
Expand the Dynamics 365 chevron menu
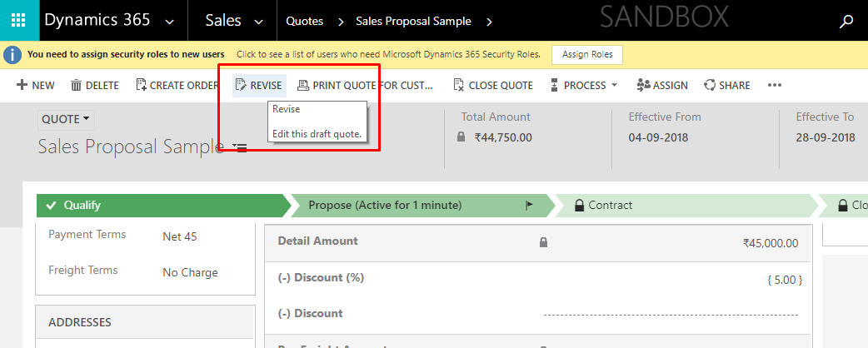point(170,22)
